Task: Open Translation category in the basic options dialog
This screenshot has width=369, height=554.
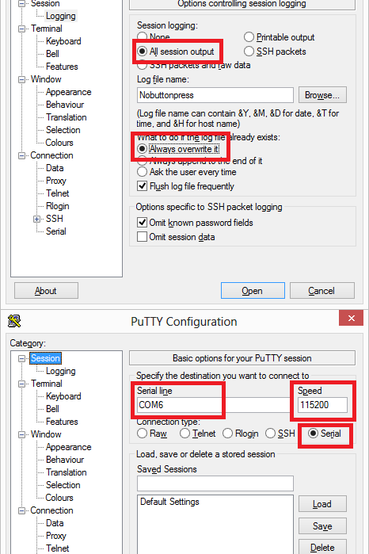Action: tap(66, 472)
